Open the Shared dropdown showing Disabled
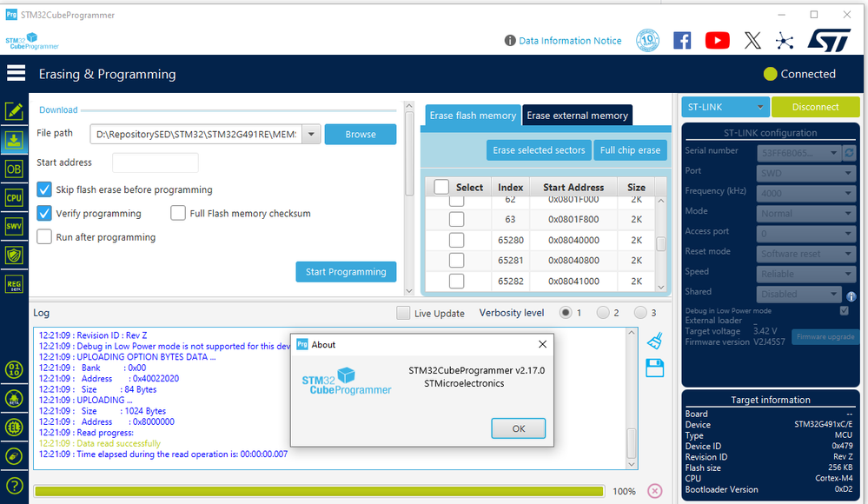 pos(798,294)
